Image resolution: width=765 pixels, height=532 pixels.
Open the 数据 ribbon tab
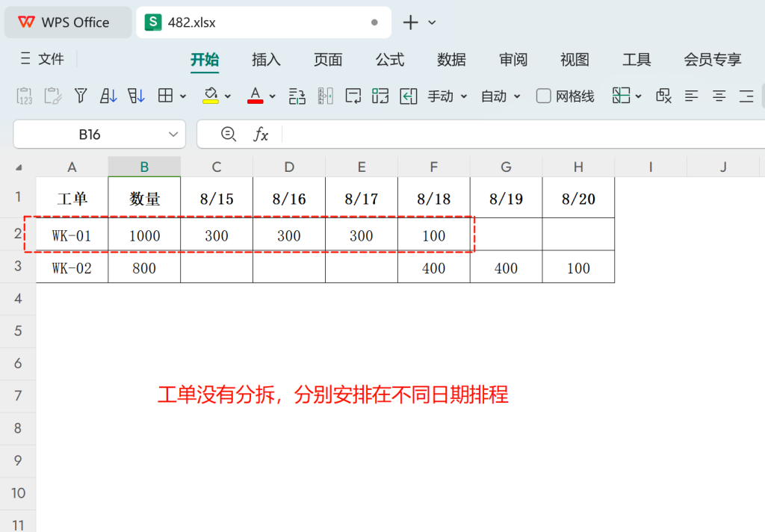pyautogui.click(x=451, y=60)
